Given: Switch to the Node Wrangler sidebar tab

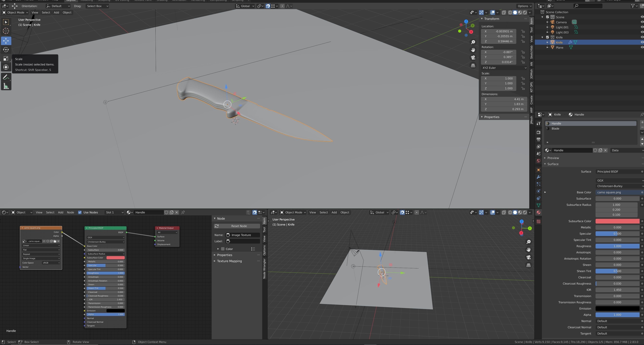Looking at the screenshot, I should [x=264, y=269].
